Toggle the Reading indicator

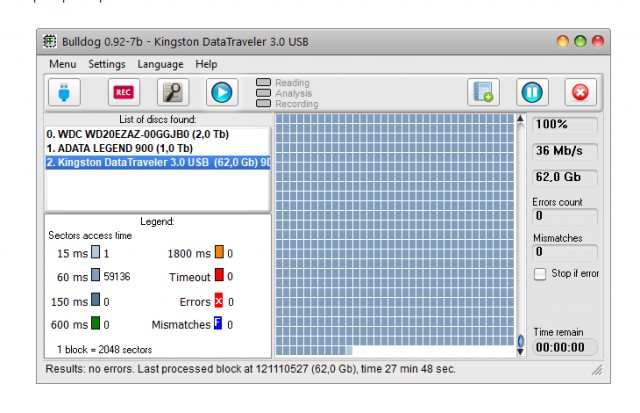click(263, 82)
